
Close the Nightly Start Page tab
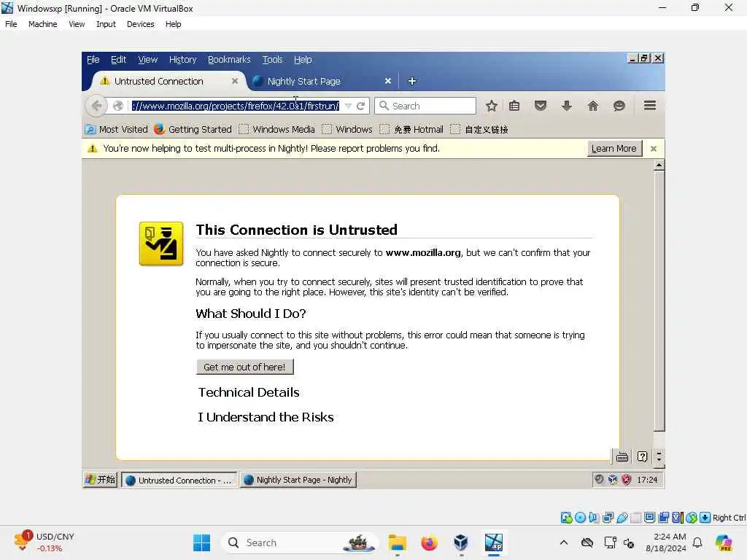[x=388, y=81]
